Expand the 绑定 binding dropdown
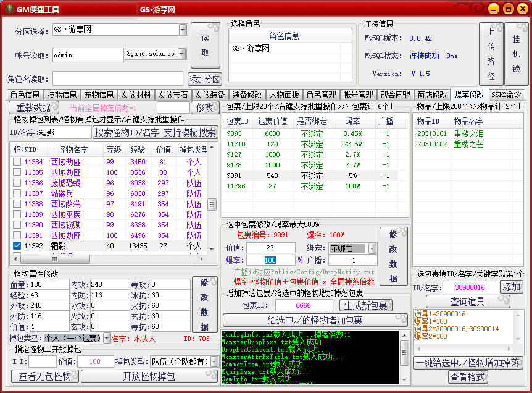 372,248
